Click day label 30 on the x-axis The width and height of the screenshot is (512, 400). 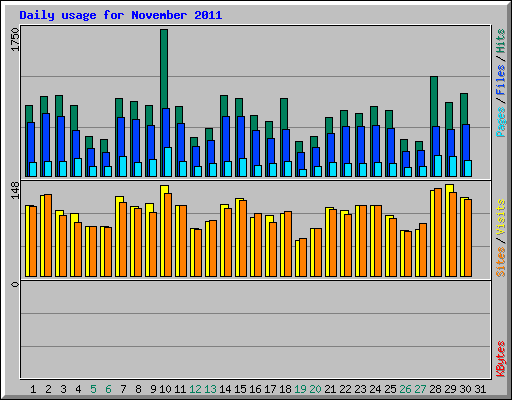point(465,389)
